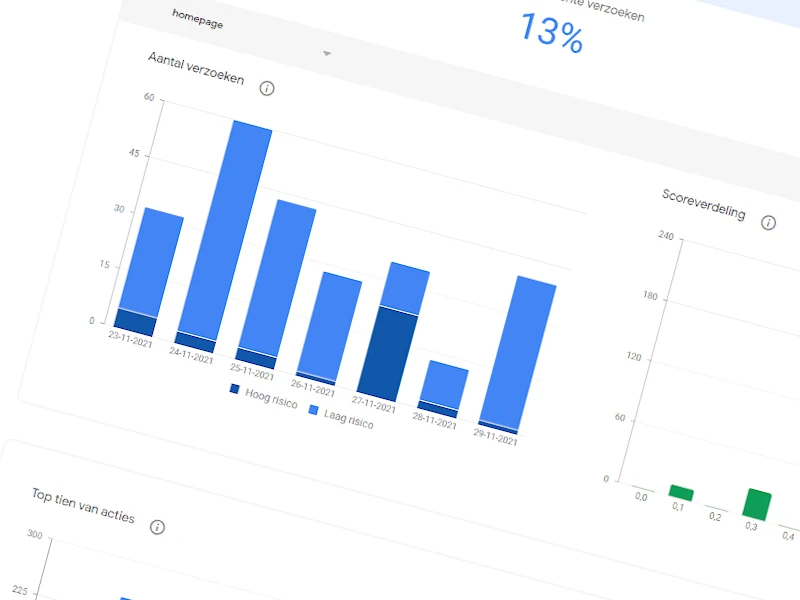
Task: Click the Aantal verzoeken chart title
Action: pyautogui.click(x=196, y=68)
